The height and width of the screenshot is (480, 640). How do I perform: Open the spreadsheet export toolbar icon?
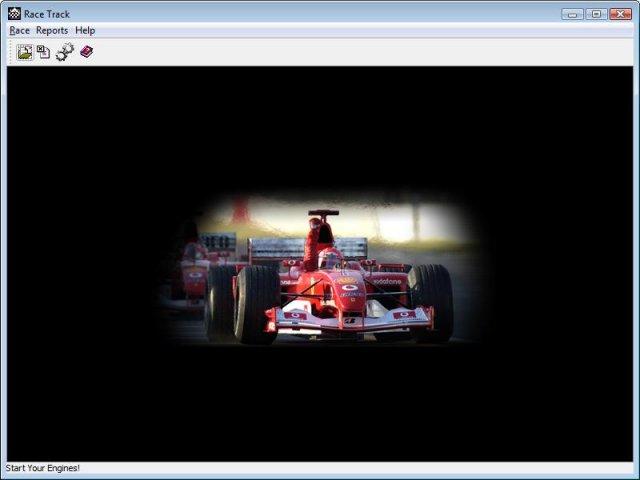[x=44, y=52]
